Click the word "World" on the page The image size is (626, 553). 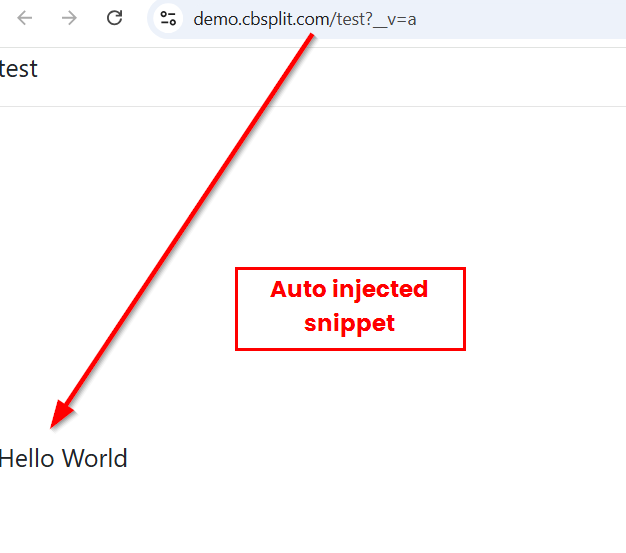(95, 459)
